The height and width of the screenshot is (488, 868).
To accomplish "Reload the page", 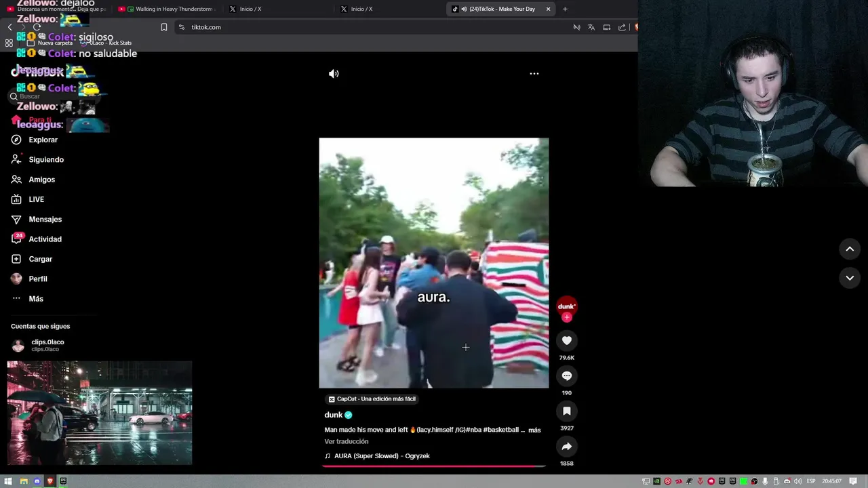I will point(37,27).
